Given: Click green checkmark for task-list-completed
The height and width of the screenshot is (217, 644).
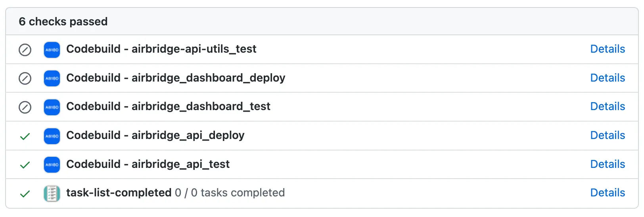Looking at the screenshot, I should coord(25,194).
